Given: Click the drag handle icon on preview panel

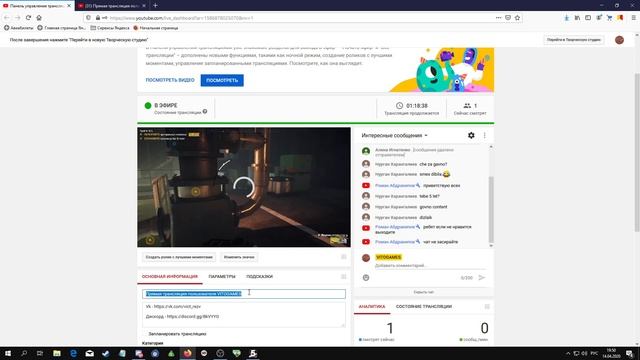Looking at the screenshot, I should [344, 257].
